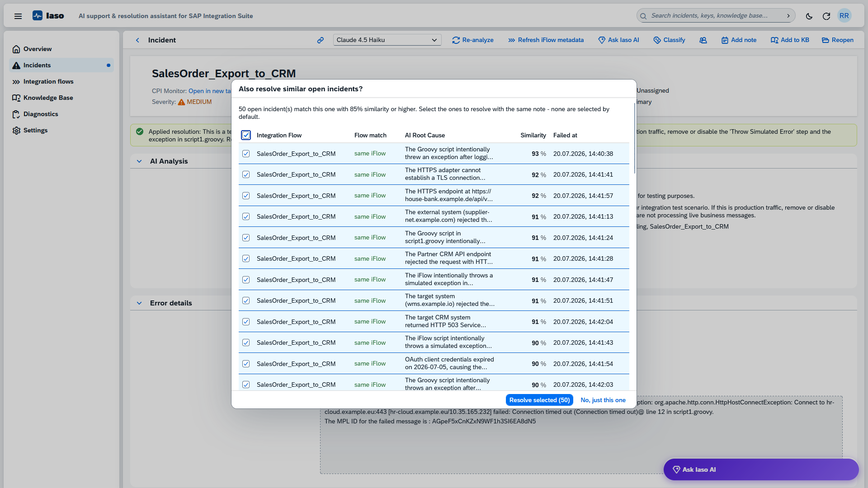
Task: Focus the search incidents input field
Action: coord(716,16)
